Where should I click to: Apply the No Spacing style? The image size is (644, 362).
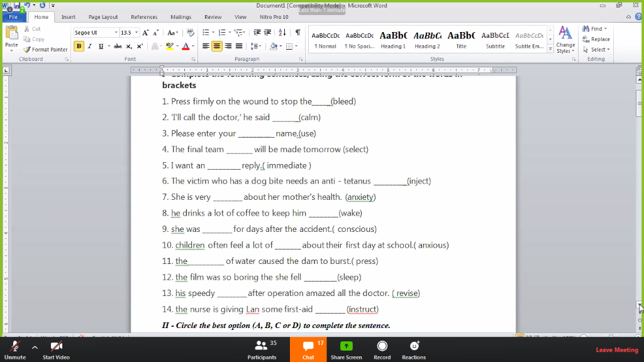pos(359,40)
